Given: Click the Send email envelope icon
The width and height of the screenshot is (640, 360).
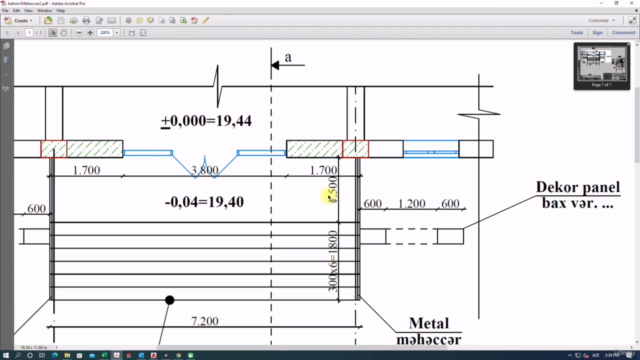Looking at the screenshot, I should point(112,20).
